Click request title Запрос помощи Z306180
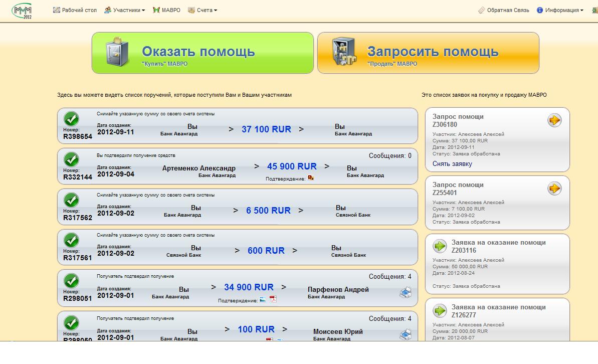Screen dimensions: 598x364 click(x=458, y=120)
